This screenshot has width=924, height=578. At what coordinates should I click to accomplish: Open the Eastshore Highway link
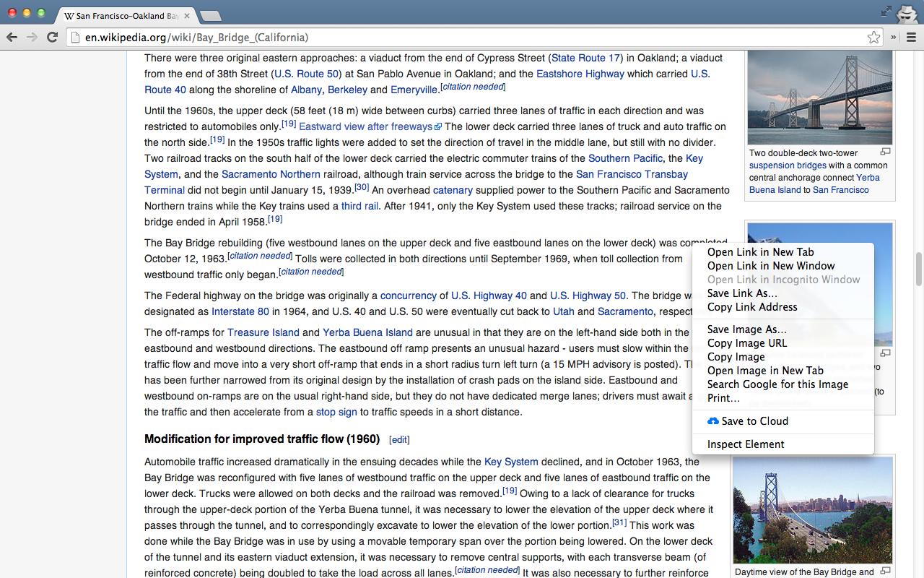tap(580, 74)
